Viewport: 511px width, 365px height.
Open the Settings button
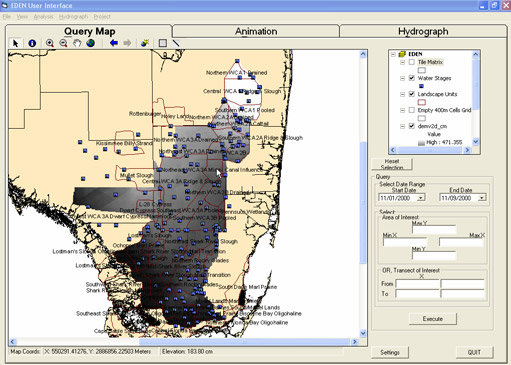tap(390, 352)
